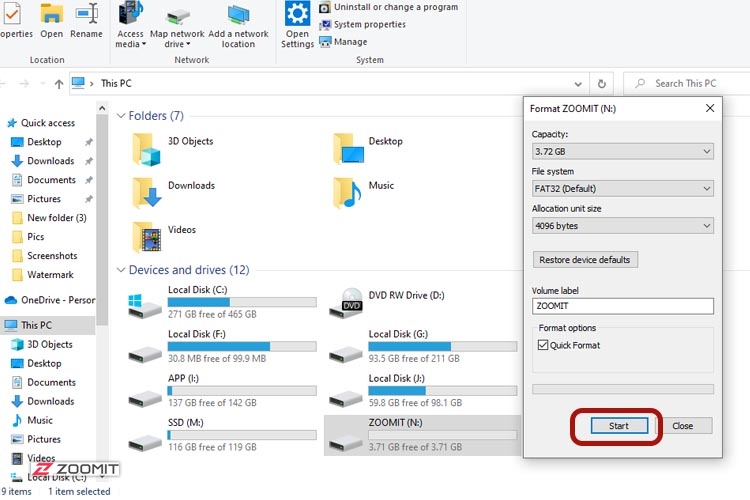Expand the Capacity dropdown

pyautogui.click(x=622, y=151)
